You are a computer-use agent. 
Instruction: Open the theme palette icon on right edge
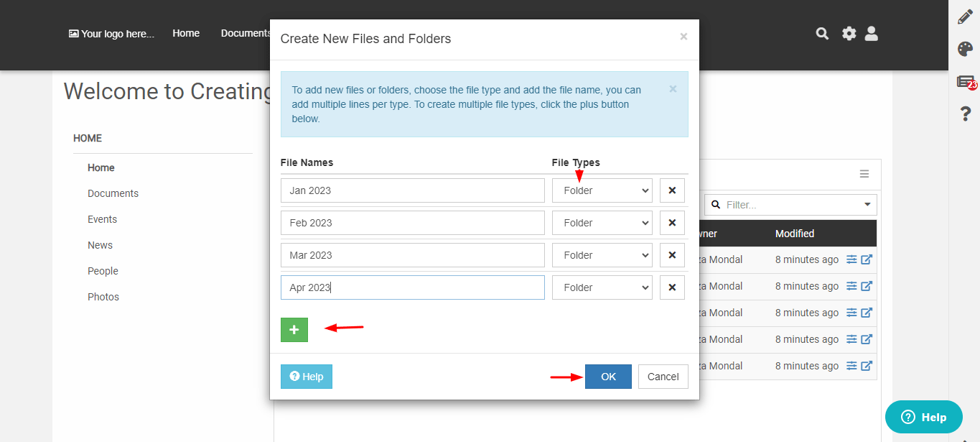point(965,49)
